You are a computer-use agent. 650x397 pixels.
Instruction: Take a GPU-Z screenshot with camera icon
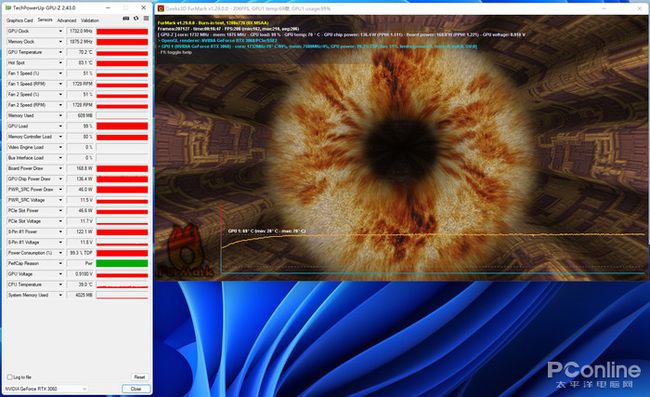(x=126, y=18)
